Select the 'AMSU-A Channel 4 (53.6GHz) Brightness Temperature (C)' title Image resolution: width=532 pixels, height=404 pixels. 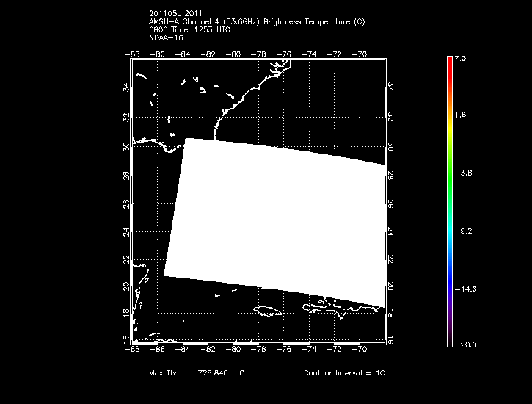click(257, 22)
